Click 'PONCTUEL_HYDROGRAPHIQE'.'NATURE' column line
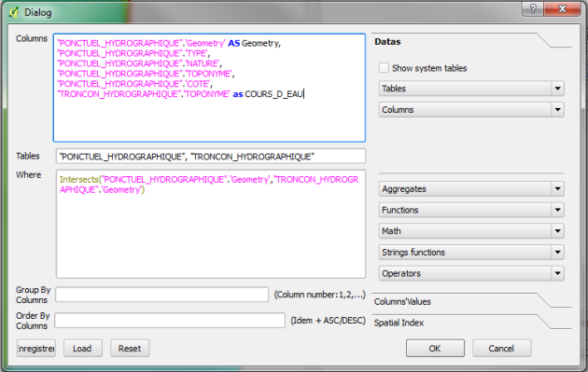Viewport: 588px width, 372px height. (139, 63)
